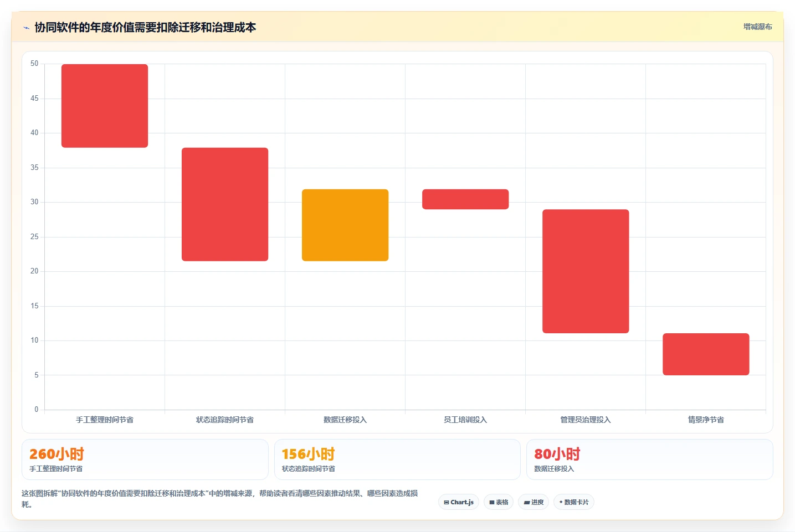Click the x-axis label 员工培训投入
This screenshot has height=532, width=795.
tap(465, 420)
